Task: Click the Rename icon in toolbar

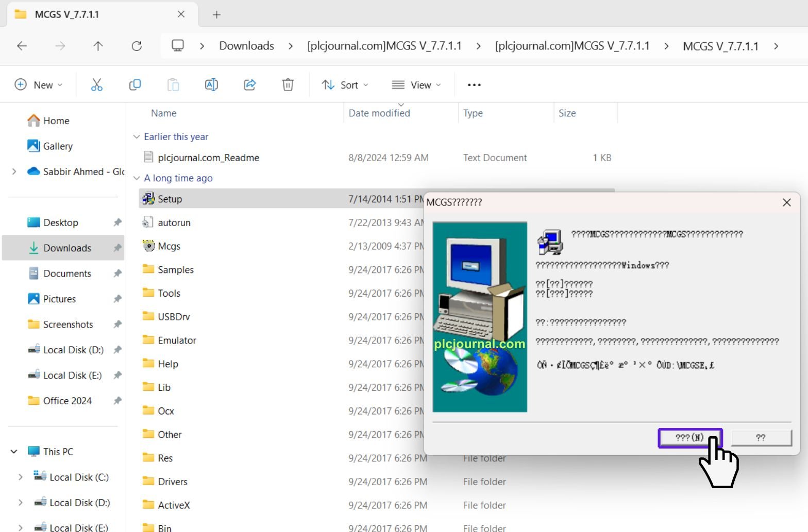Action: click(x=211, y=85)
